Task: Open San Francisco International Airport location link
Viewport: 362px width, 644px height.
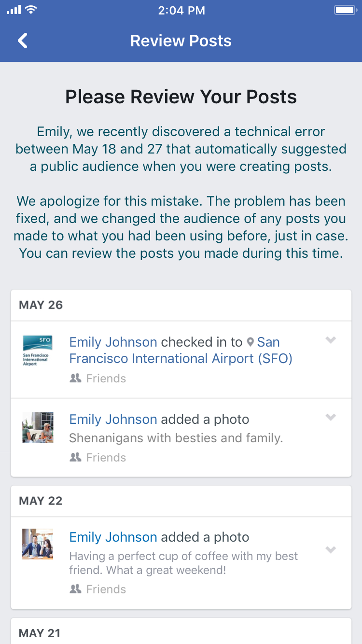Action: (x=181, y=359)
